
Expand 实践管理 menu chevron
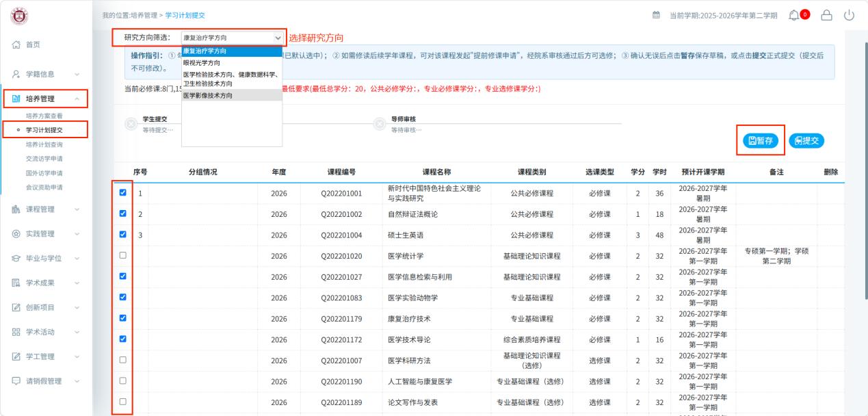(76, 234)
